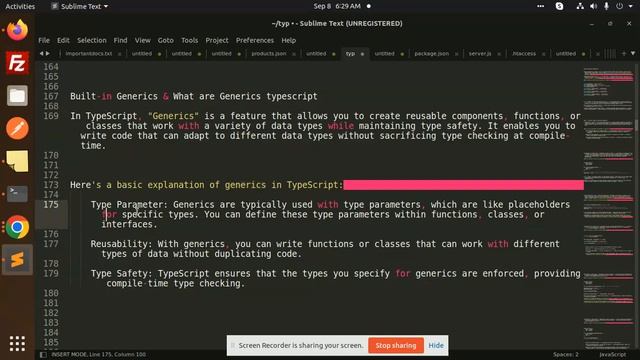Click the microphone tray icon
Image resolution: width=640 pixels, height=360 pixels.
607,6
